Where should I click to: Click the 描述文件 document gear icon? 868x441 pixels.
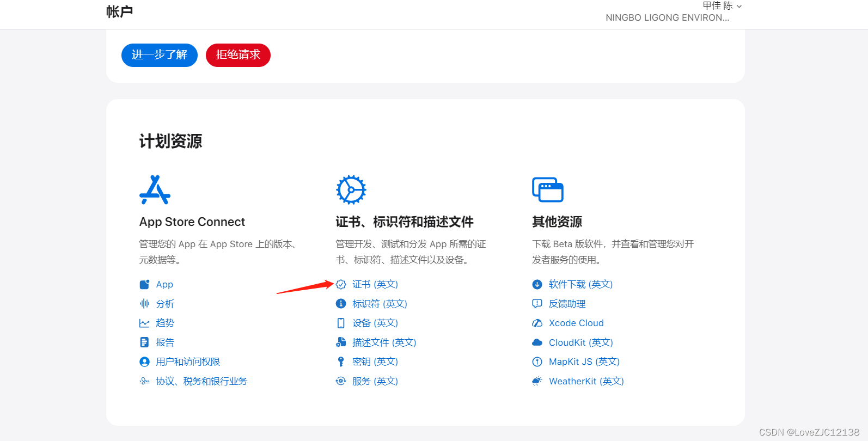341,342
